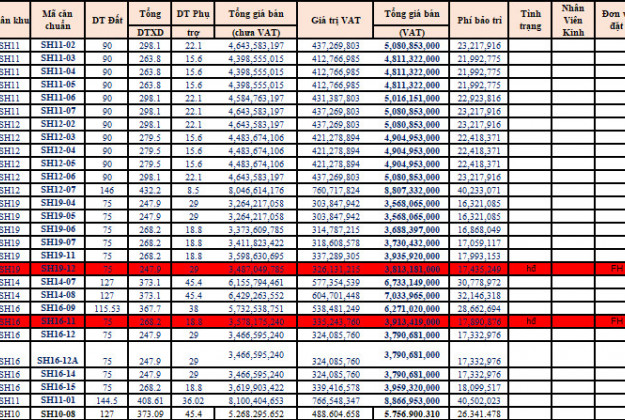
Task: Click unit code cell SH12-07
Action: [58, 190]
